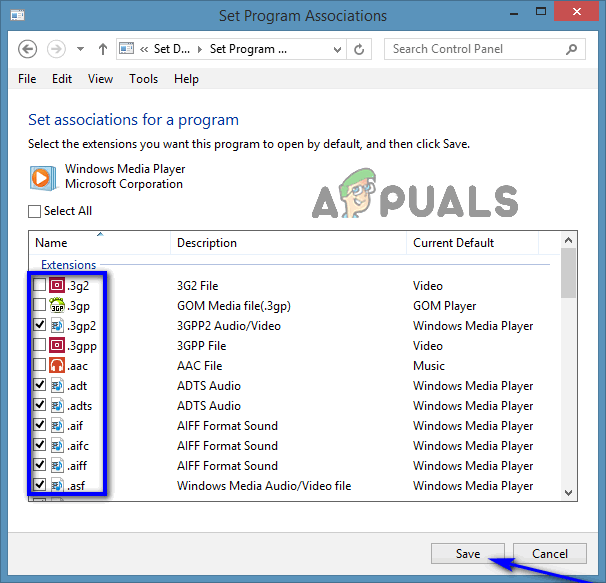Select 'AAC File' description

pos(199,366)
